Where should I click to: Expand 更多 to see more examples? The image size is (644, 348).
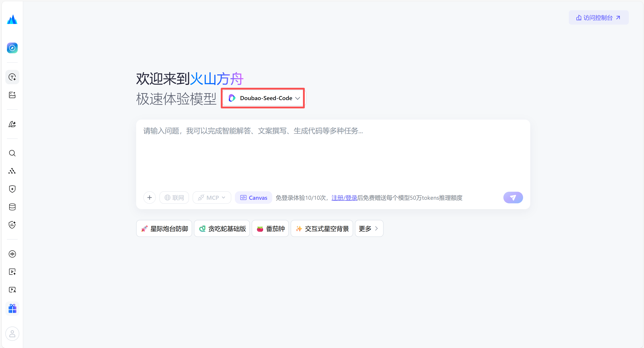[x=369, y=228]
